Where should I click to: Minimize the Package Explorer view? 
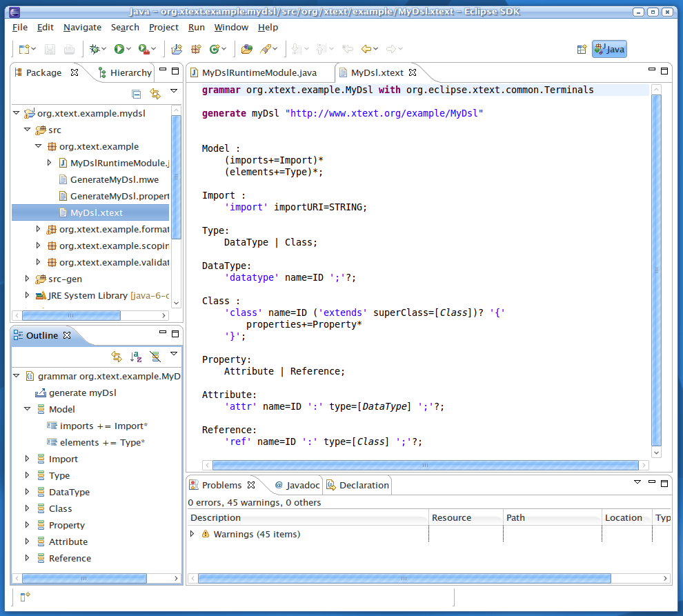[x=163, y=70]
